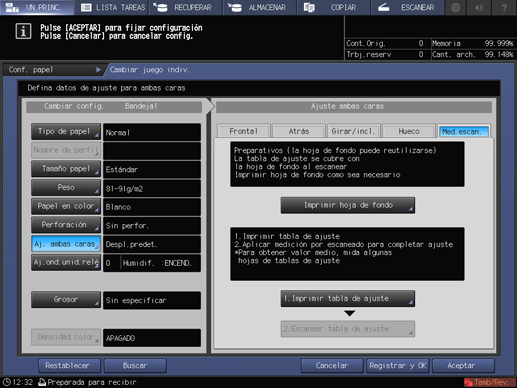Switch to the Hueco tab
Viewport: 517px width, 388px height.
point(409,131)
